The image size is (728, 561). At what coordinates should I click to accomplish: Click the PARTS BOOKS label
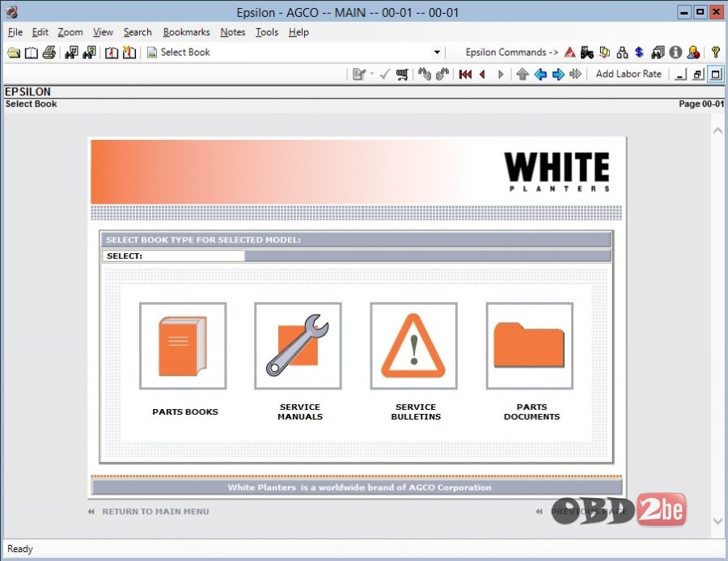[x=185, y=412]
